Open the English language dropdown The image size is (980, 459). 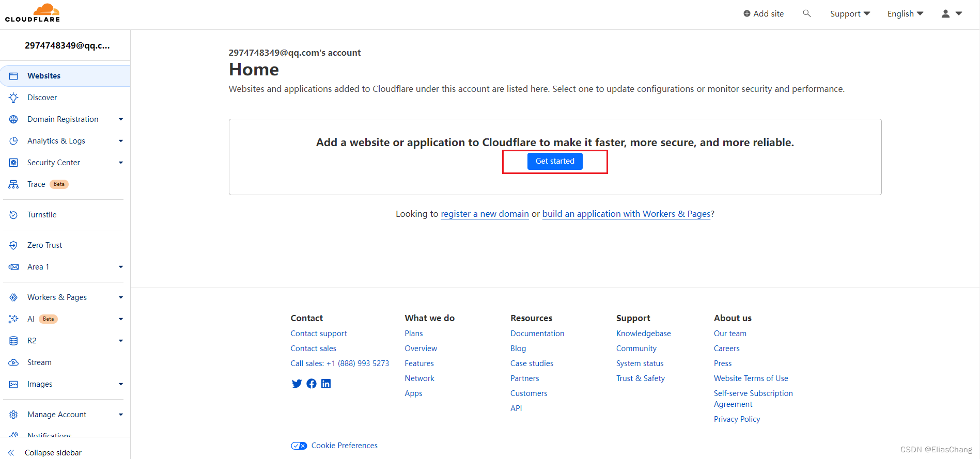pos(905,14)
